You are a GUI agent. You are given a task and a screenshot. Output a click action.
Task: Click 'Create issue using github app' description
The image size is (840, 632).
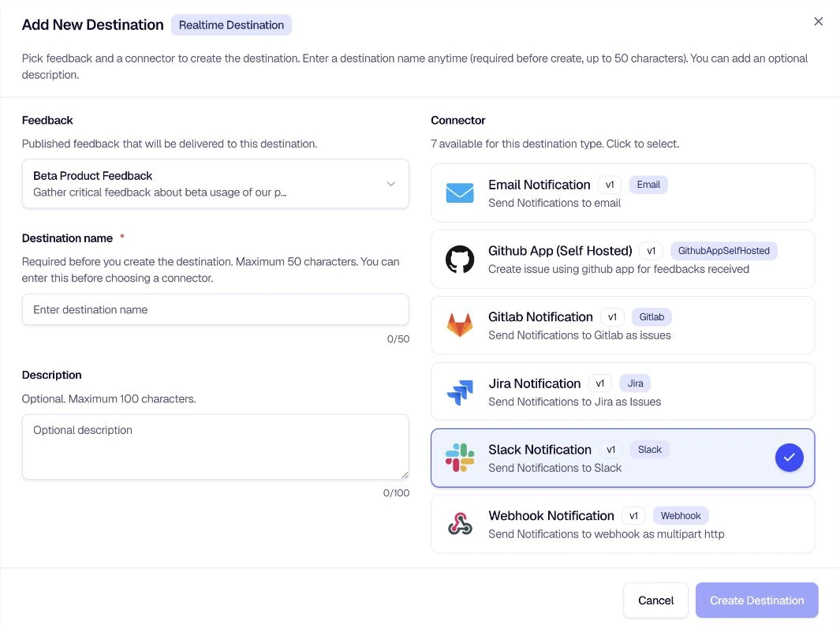618,269
